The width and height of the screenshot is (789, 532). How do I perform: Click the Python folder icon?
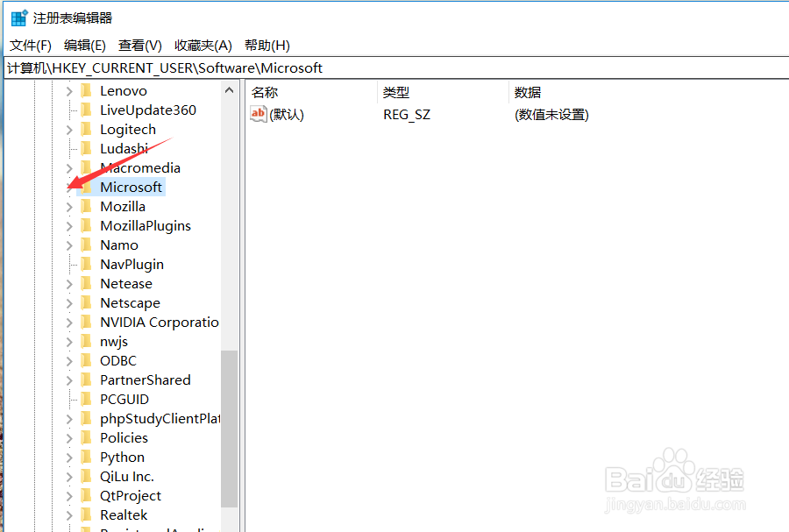coord(87,457)
